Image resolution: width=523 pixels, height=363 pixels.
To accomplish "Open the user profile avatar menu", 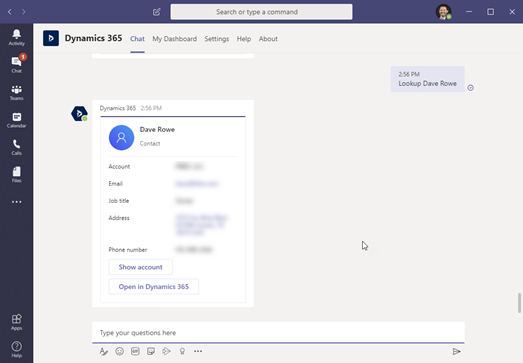I will point(443,12).
